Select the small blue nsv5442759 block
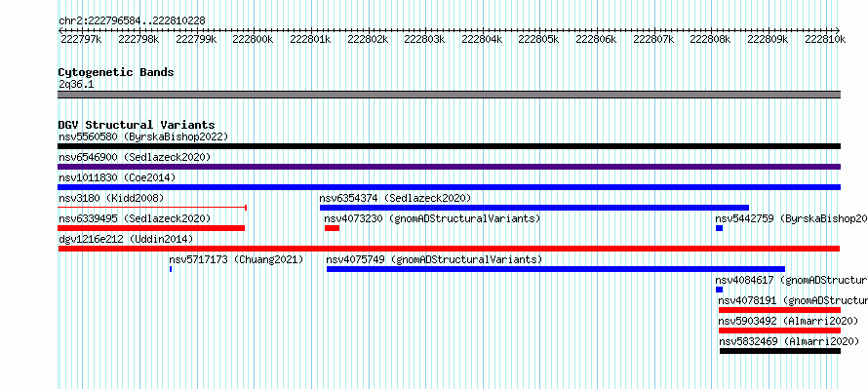 point(719,228)
